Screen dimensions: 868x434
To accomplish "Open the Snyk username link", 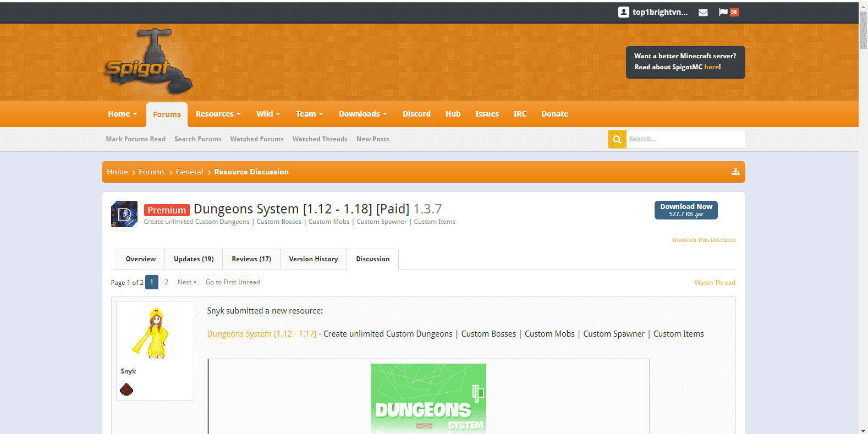I will click(x=128, y=371).
